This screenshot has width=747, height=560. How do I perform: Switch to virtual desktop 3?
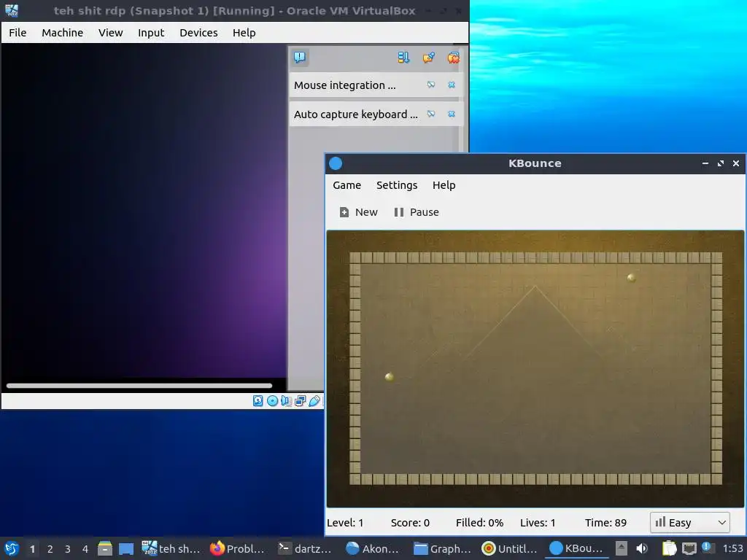(68, 549)
